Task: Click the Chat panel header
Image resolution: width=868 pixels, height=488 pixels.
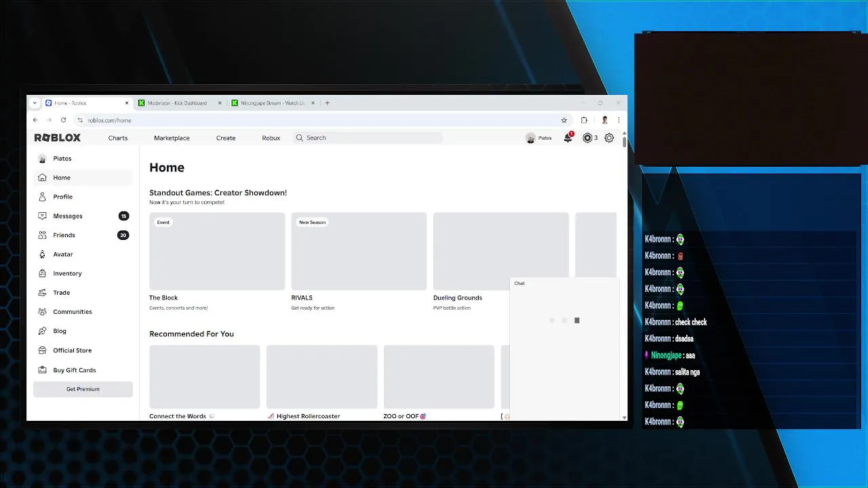Action: (x=564, y=283)
